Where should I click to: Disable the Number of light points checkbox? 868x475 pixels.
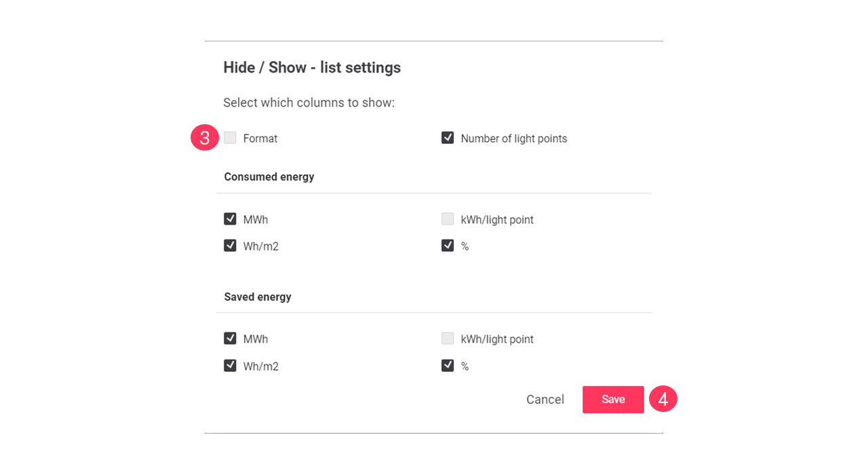pyautogui.click(x=448, y=137)
